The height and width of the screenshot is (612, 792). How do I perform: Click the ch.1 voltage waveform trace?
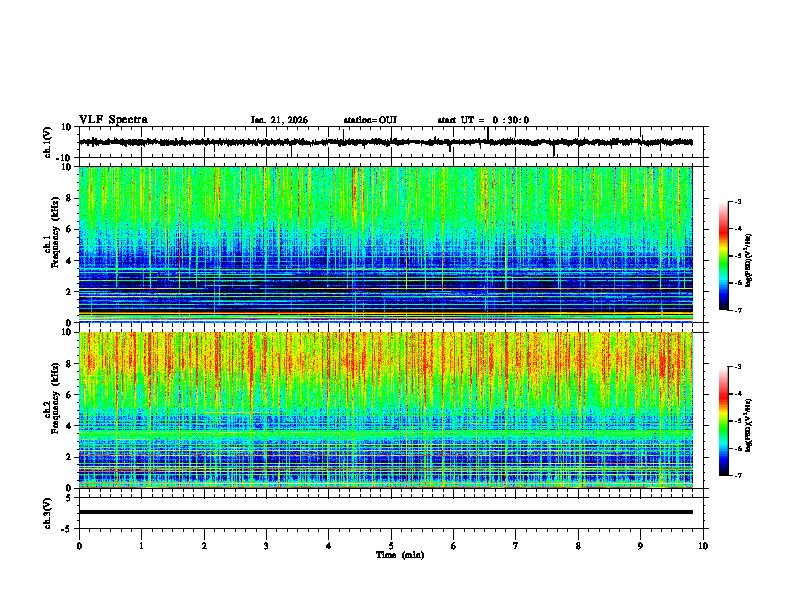point(386,142)
